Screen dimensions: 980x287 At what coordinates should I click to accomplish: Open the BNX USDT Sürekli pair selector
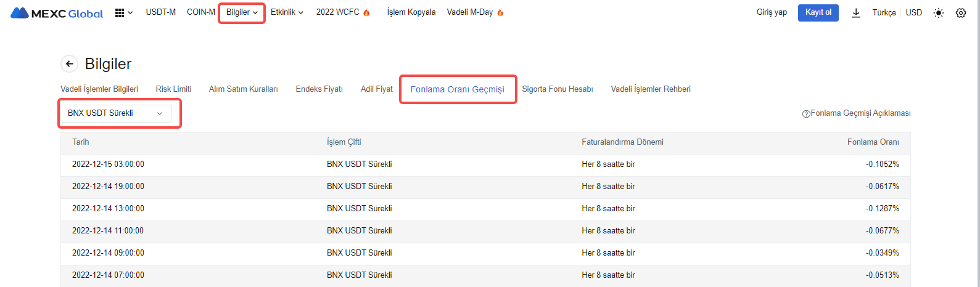[115, 113]
